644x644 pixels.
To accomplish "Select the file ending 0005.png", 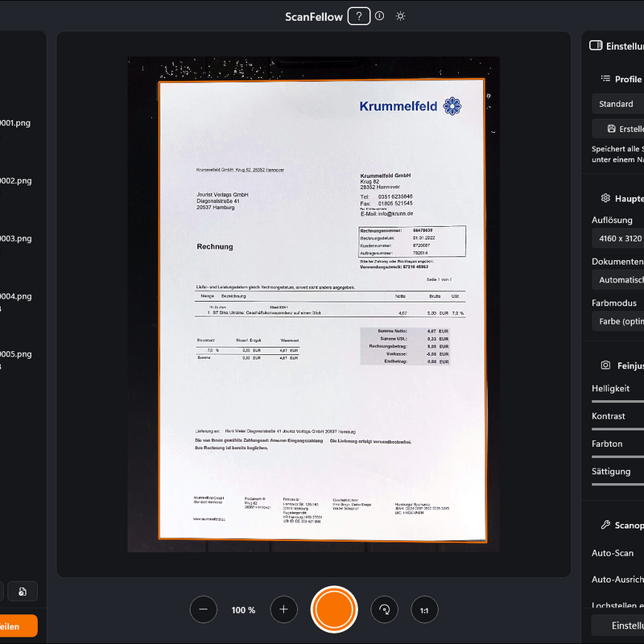I will click(x=15, y=354).
